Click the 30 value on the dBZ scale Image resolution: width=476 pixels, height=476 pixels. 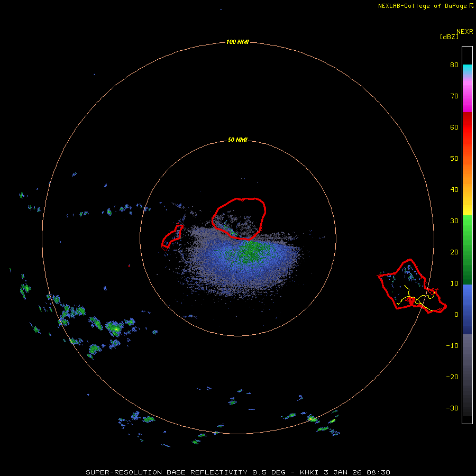click(454, 221)
